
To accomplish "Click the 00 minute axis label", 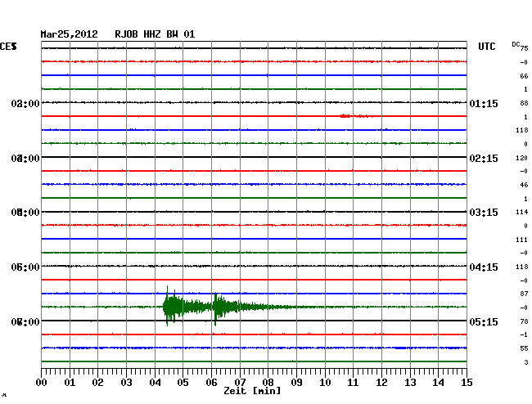I will coord(42,383).
